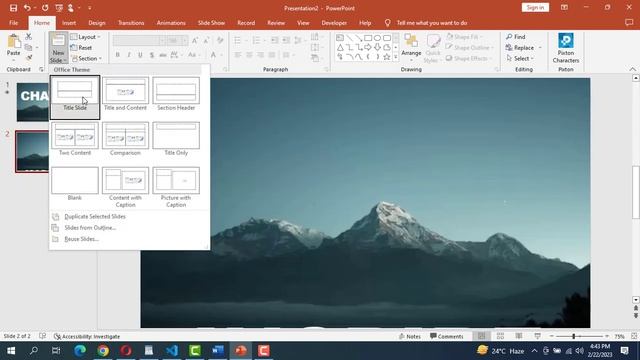
Task: Open the Record tab
Action: pyautogui.click(x=246, y=23)
